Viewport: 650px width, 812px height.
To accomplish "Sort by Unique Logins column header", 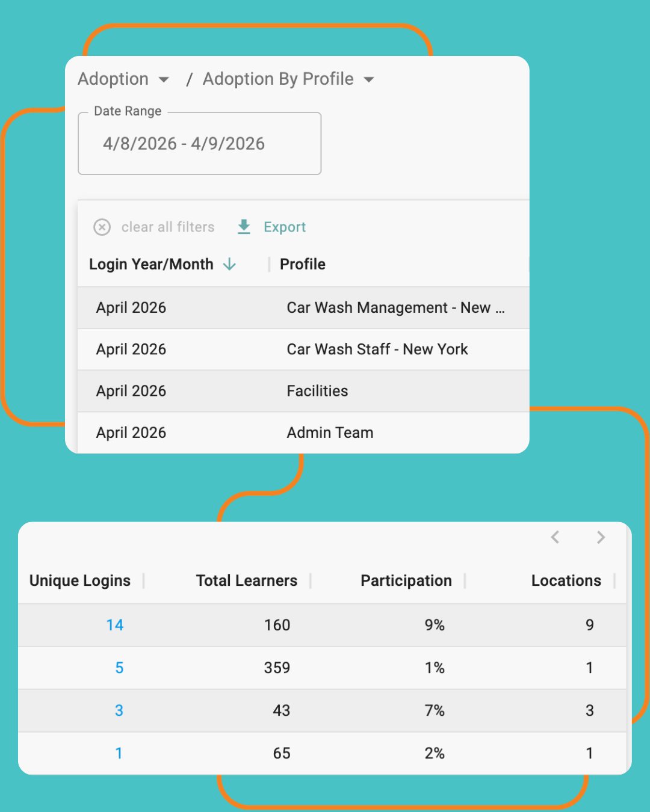I will 80,580.
